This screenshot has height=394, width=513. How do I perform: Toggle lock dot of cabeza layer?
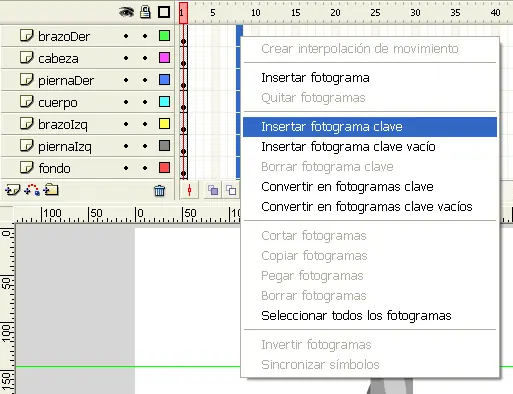145,58
